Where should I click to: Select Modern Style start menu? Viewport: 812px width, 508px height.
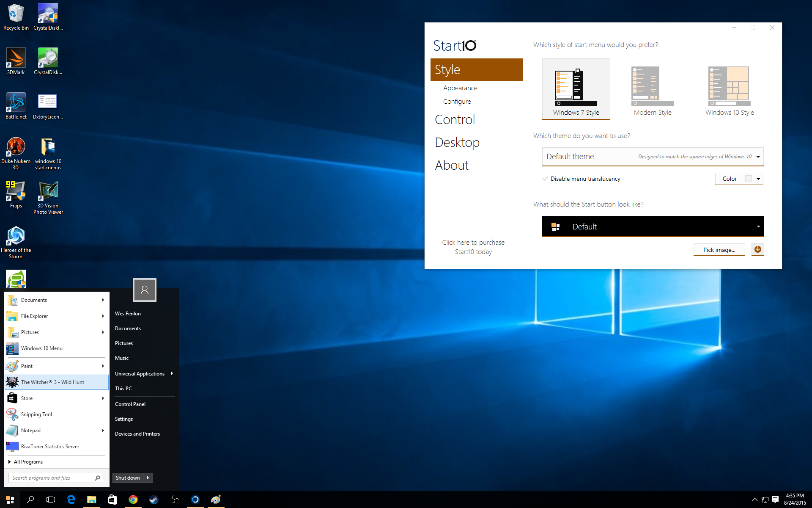pyautogui.click(x=652, y=88)
